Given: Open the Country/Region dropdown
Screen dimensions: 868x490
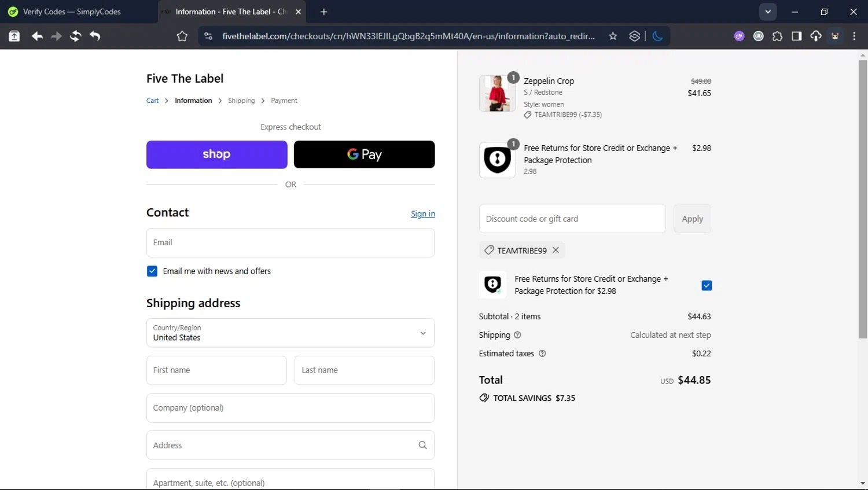Looking at the screenshot, I should click(290, 333).
